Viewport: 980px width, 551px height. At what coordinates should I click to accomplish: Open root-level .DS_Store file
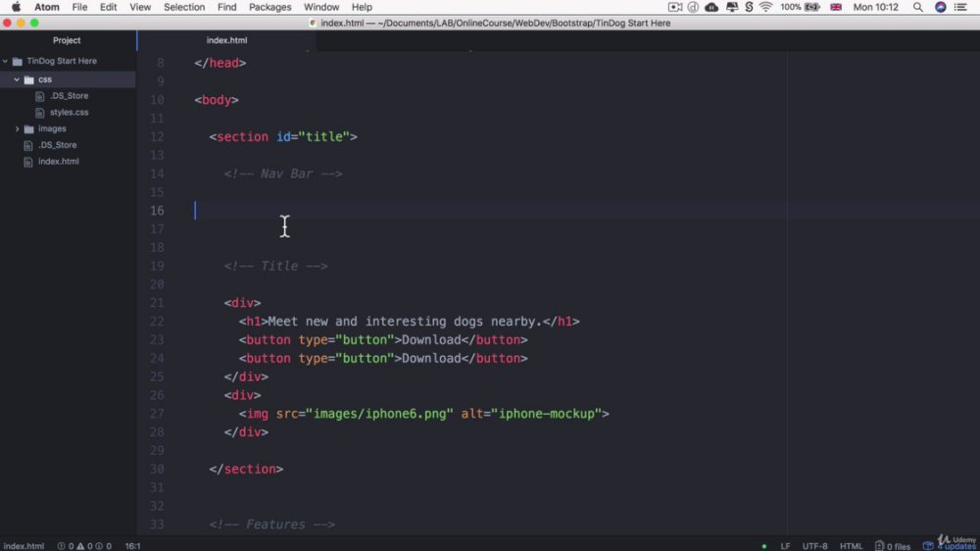coord(57,144)
